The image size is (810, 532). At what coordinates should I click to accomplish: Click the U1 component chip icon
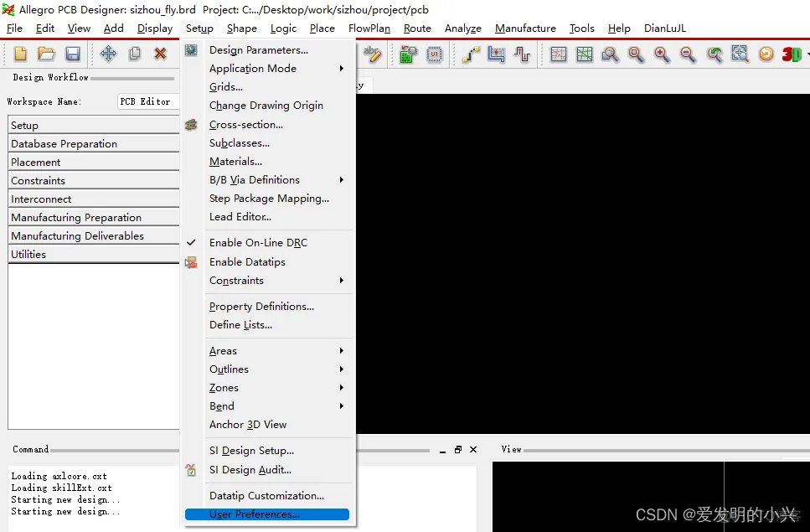click(435, 54)
